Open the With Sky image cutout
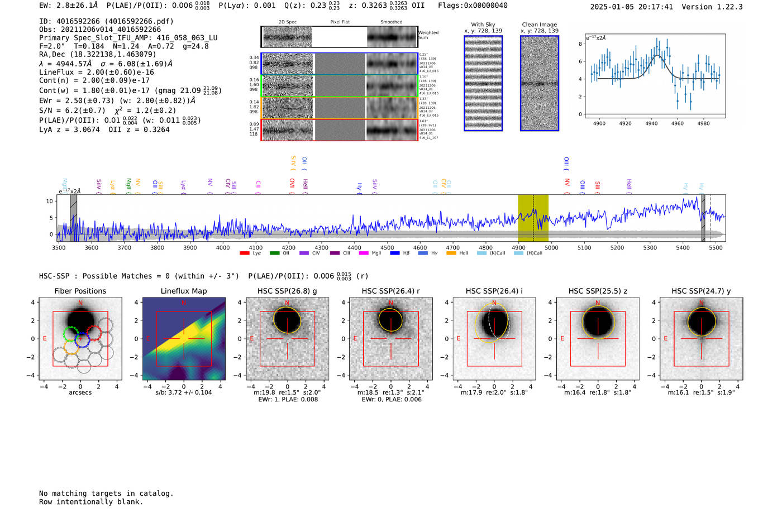Image resolution: width=782 pixels, height=532 pixels. [483, 83]
